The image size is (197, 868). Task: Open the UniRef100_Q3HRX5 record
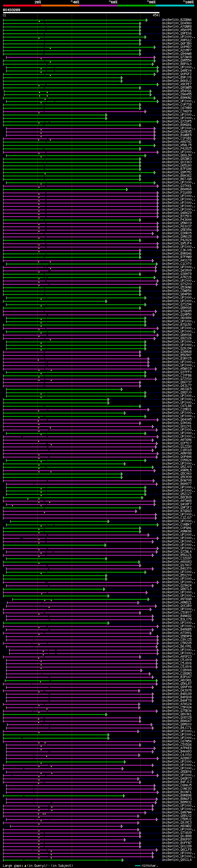[x=177, y=233]
